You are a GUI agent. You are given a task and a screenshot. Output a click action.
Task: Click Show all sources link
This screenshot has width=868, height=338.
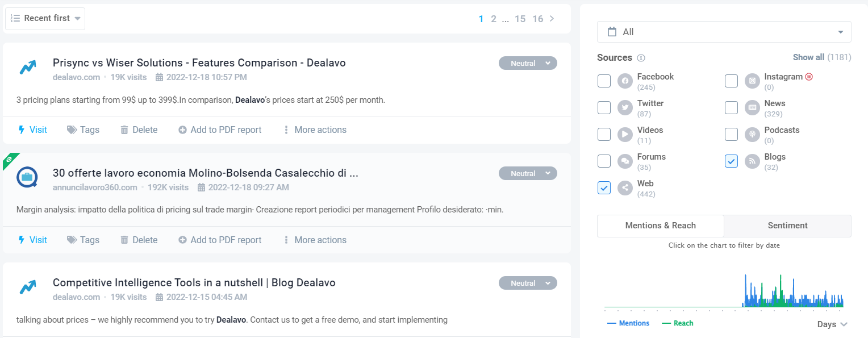(808, 57)
